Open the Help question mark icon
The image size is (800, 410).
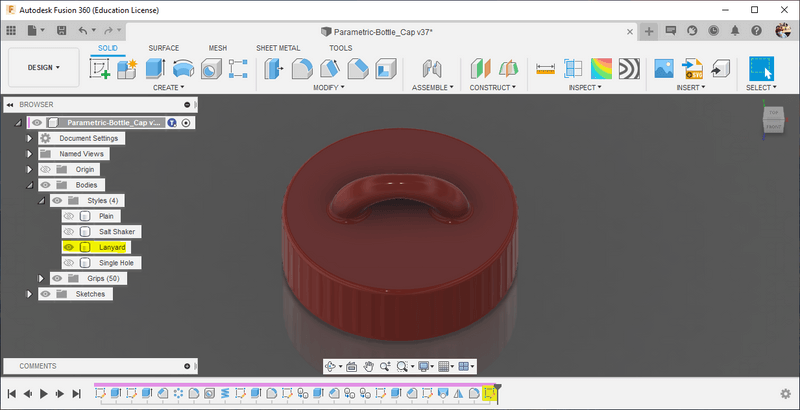757,31
